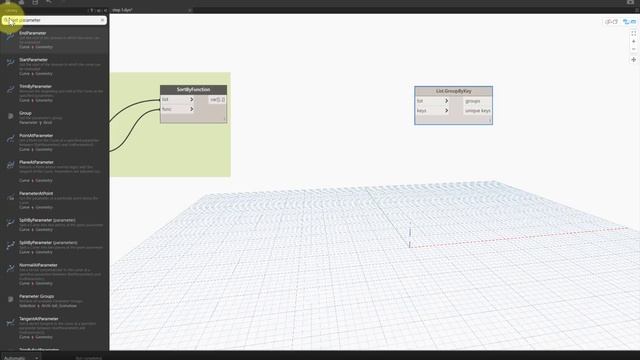Click the Group node icon
Screen dimensions: 640x360
point(11,116)
